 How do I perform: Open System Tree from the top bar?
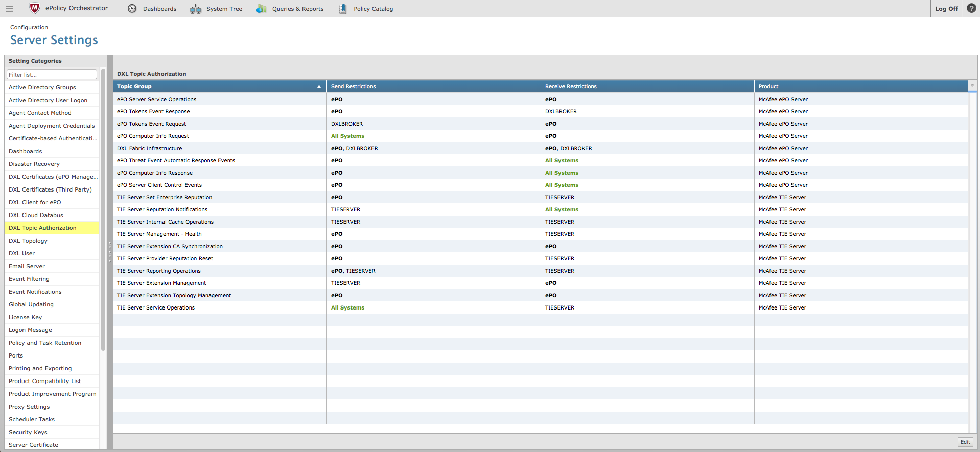pos(224,9)
